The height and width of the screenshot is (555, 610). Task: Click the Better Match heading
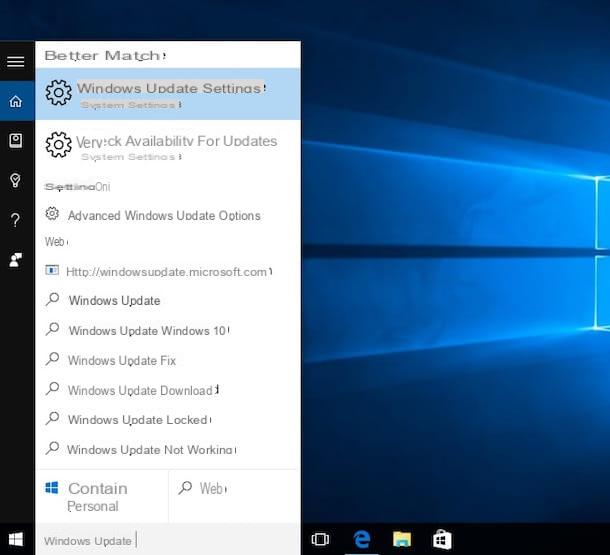105,56
